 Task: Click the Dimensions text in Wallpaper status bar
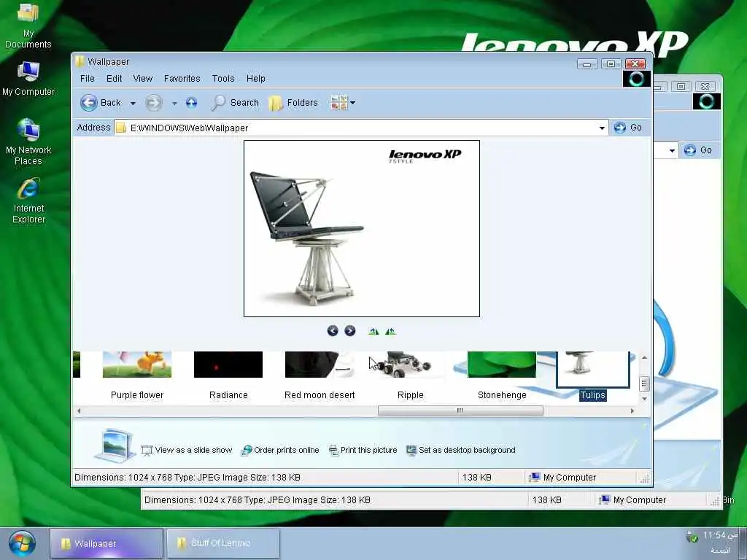click(x=187, y=477)
